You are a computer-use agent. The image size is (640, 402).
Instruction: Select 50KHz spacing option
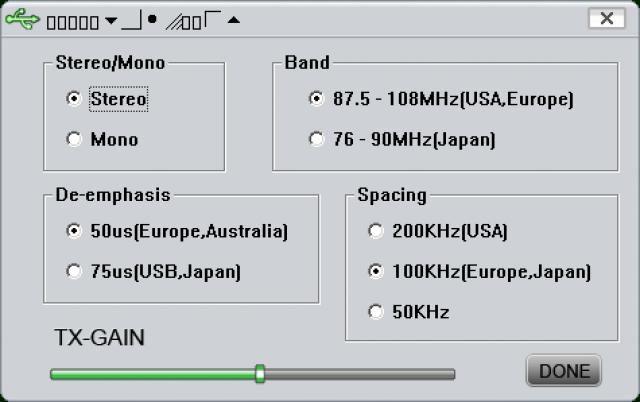click(375, 312)
